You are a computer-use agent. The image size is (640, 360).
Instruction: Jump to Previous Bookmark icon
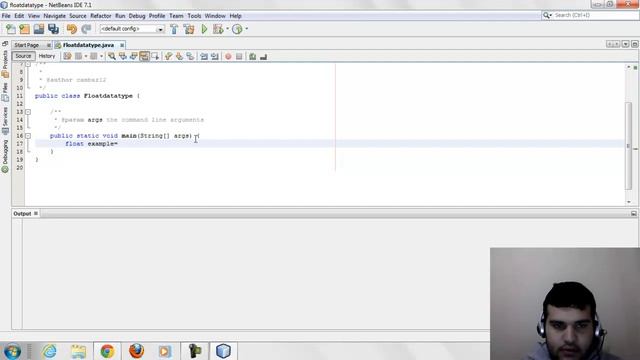coord(169,56)
